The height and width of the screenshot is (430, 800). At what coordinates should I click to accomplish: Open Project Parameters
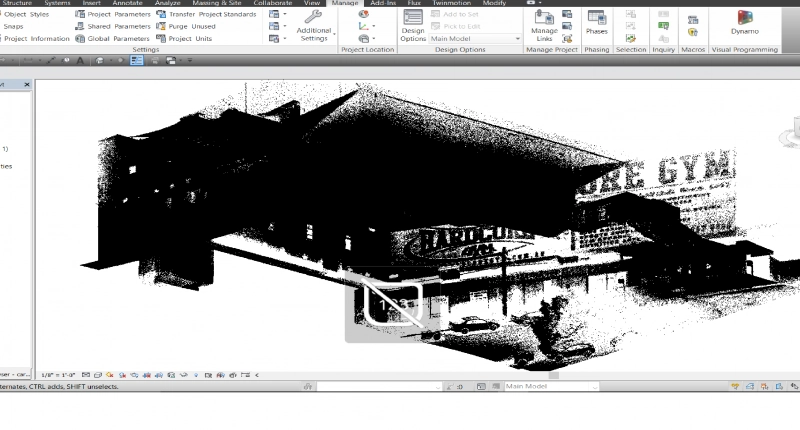[113, 14]
